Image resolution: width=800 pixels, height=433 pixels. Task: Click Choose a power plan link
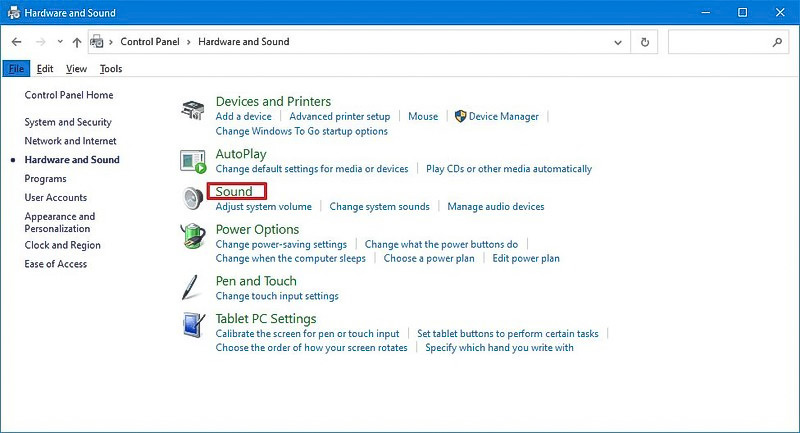[x=429, y=258]
